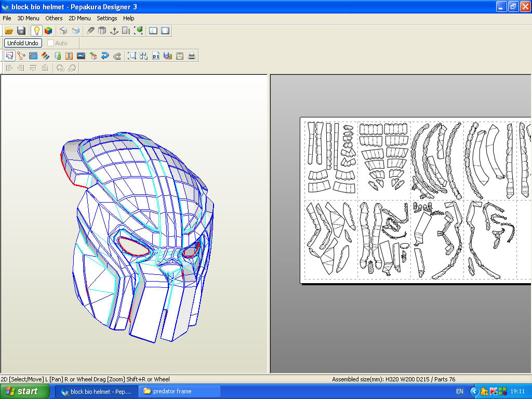Select the colored pencils edge color tool
This screenshot has height=399, width=532.
[x=46, y=56]
